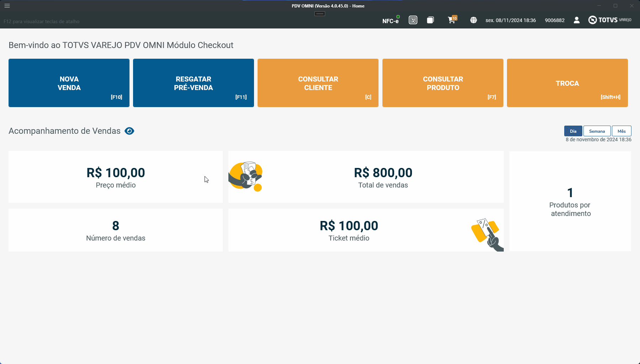Click the money hand illustration

pyautogui.click(x=245, y=176)
